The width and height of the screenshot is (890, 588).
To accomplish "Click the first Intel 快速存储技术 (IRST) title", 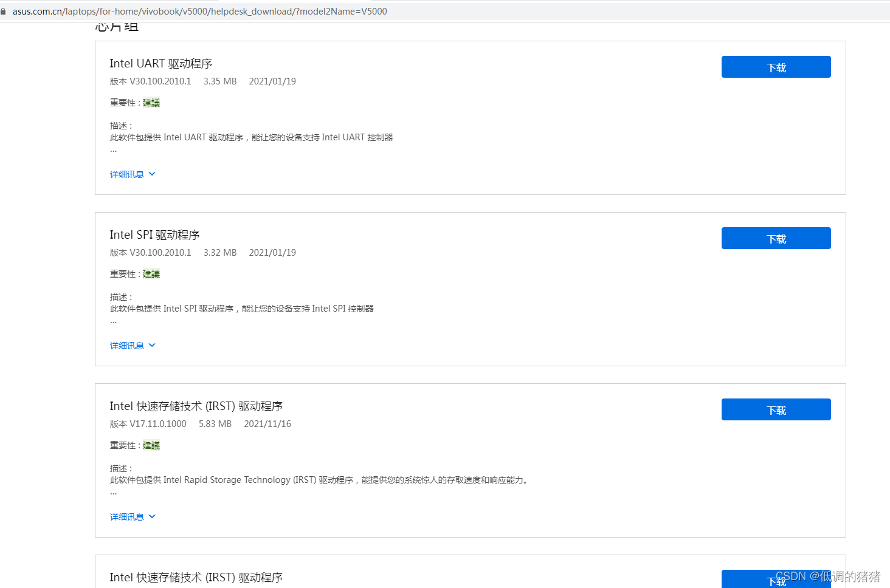I will pos(196,406).
